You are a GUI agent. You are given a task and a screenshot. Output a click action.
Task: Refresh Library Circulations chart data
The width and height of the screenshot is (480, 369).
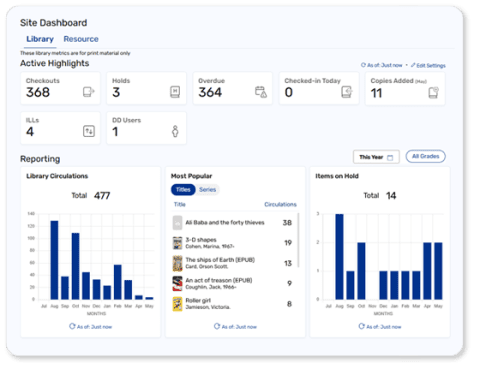tap(90, 327)
